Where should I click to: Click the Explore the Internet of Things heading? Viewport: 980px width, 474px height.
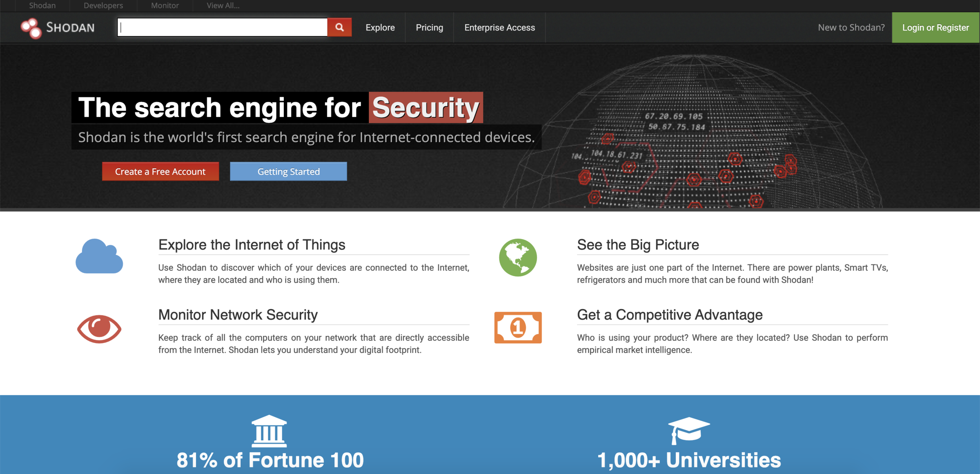coord(252,245)
